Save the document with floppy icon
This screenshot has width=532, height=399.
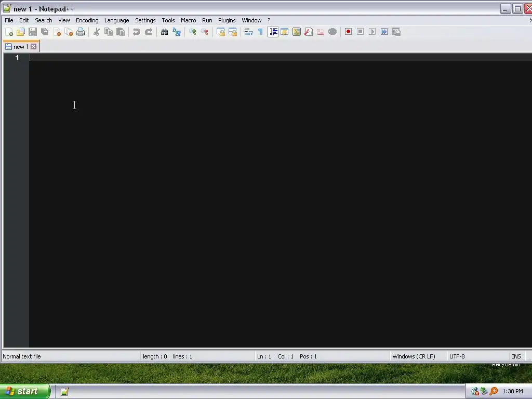pos(33,32)
